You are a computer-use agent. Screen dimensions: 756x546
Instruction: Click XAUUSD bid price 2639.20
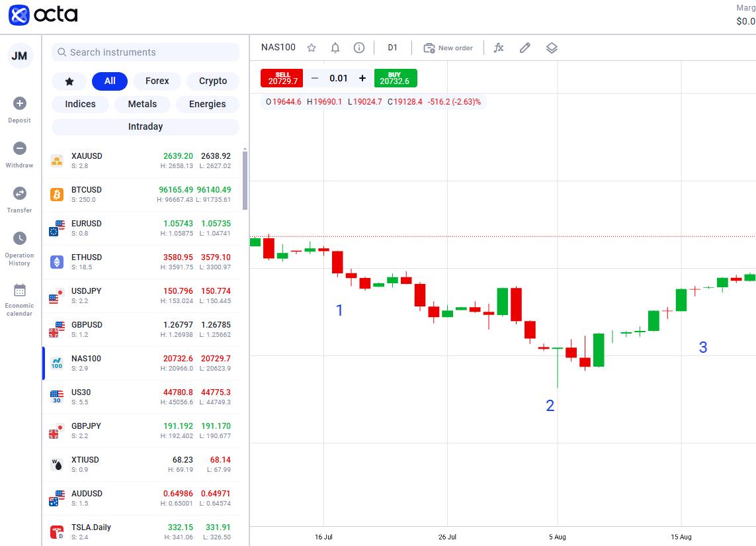pyautogui.click(x=178, y=156)
